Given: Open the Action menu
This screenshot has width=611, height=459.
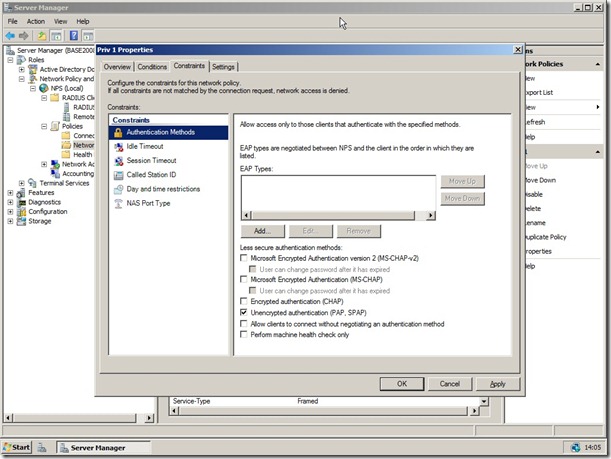Looking at the screenshot, I should 36,21.
